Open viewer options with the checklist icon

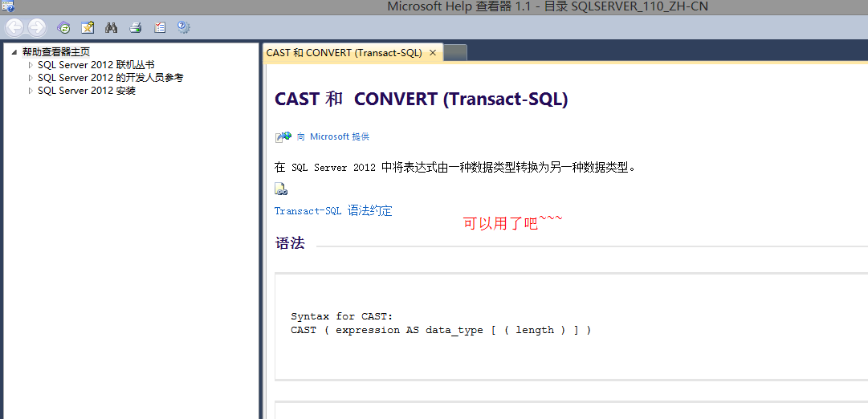(x=160, y=27)
